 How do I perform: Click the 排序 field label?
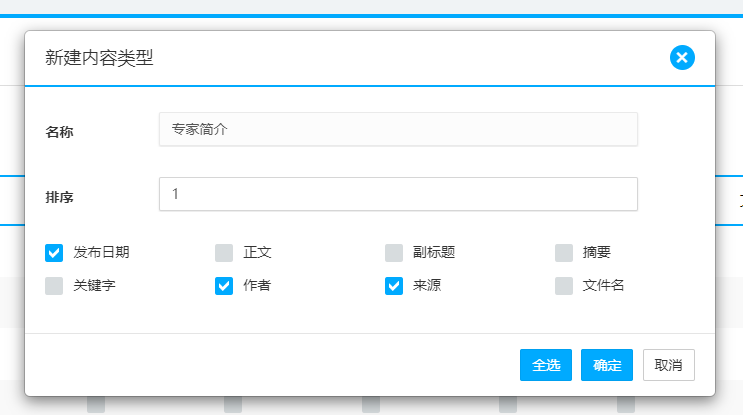60,197
